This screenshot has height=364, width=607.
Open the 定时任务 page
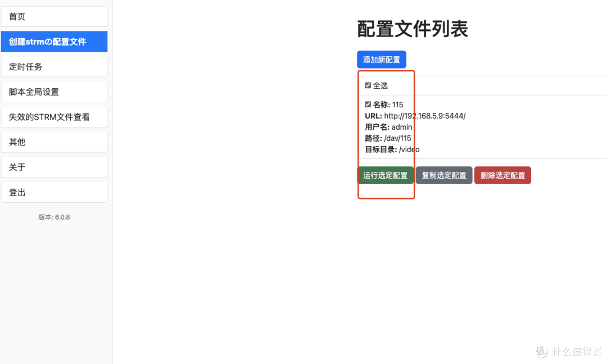(x=54, y=67)
